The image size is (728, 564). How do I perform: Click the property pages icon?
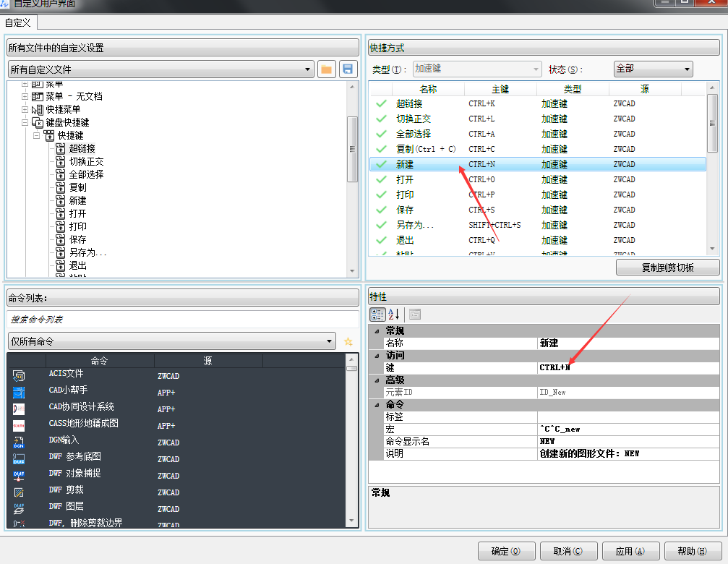(415, 315)
